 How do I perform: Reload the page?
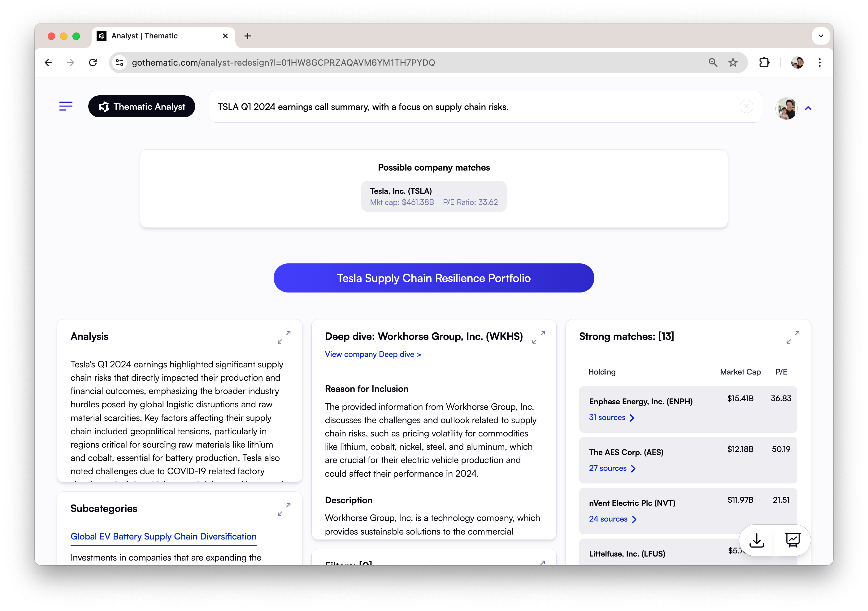point(93,63)
